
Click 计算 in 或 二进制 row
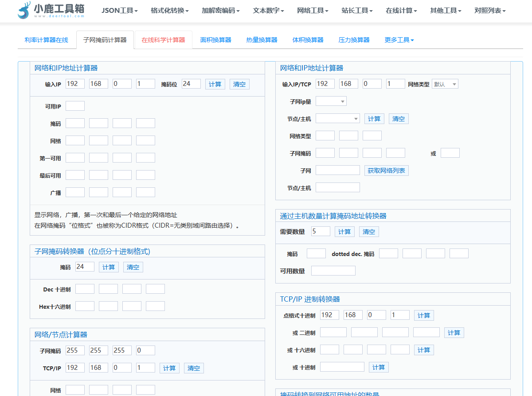tap(454, 333)
